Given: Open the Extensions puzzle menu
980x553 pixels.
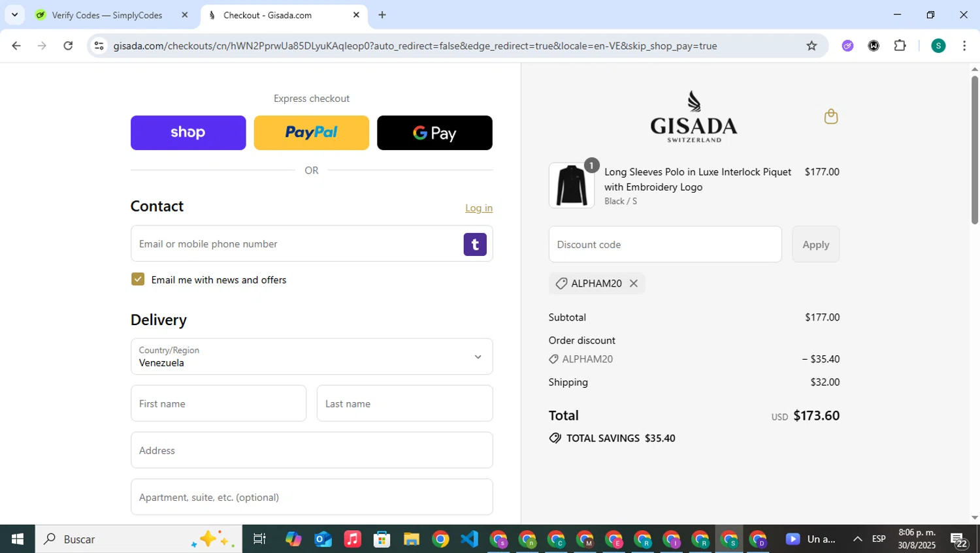Looking at the screenshot, I should coord(900,46).
